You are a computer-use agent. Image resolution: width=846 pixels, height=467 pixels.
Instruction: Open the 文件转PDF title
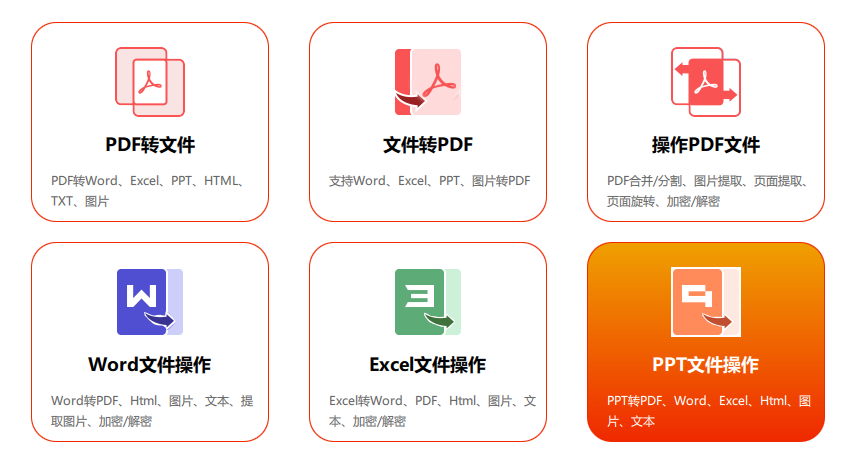coord(428,145)
